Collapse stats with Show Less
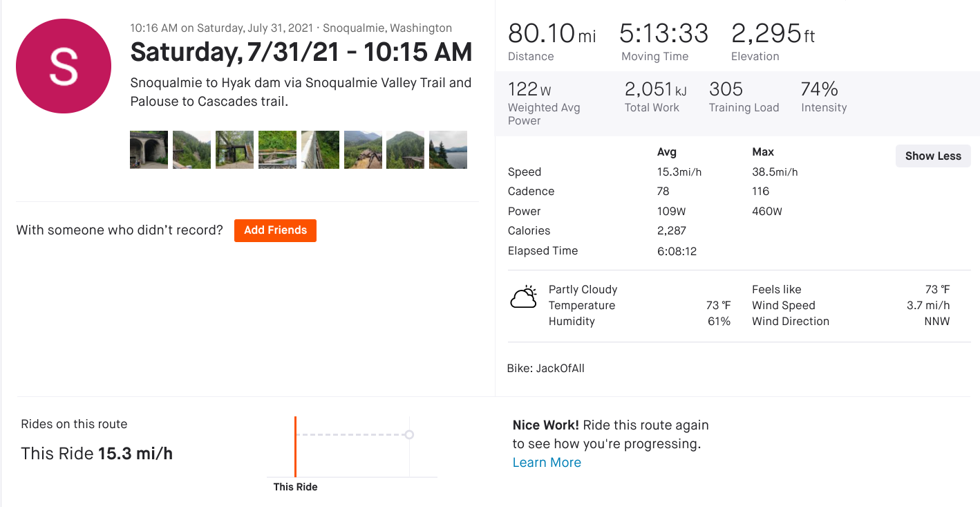 932,156
